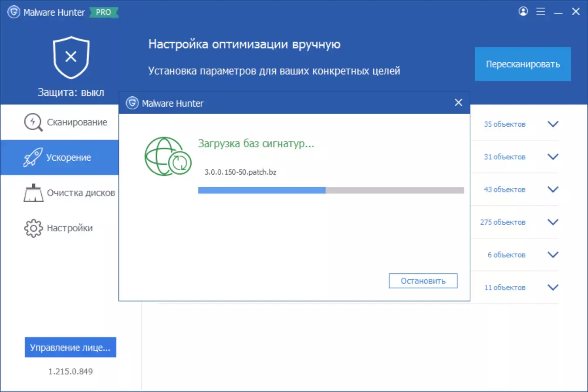
Task: Expand the 6 объектов row
Action: [553, 255]
